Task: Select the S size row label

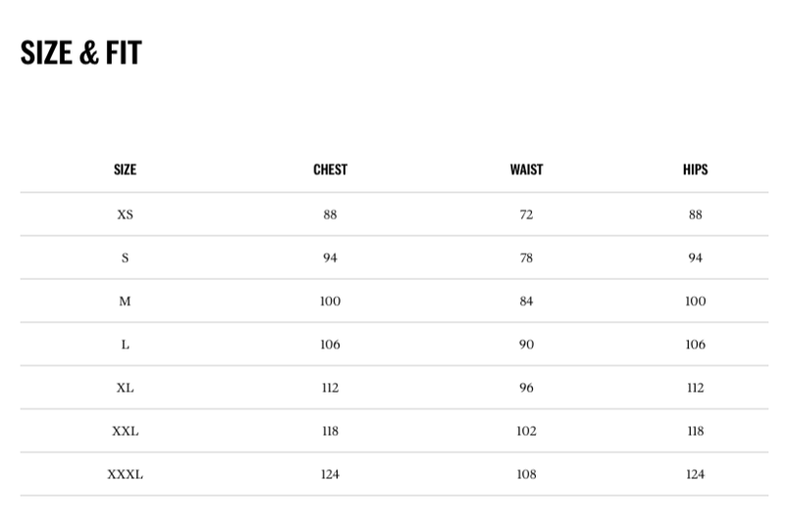Action: 125,258
